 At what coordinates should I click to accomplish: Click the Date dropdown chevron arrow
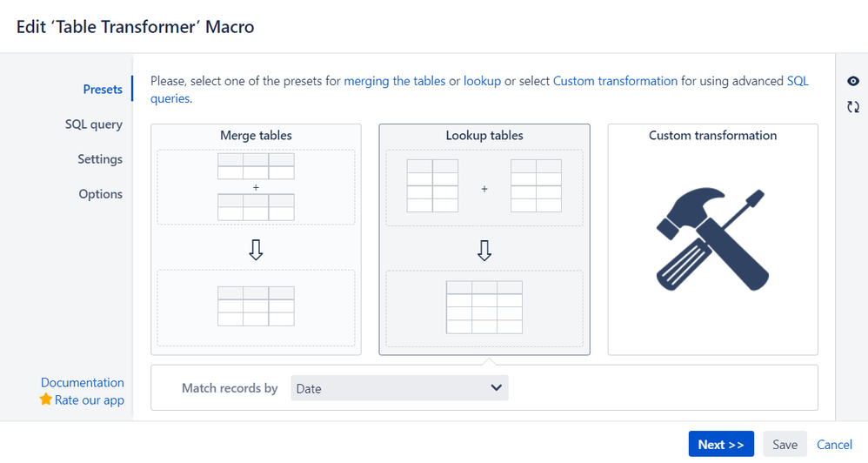coord(497,388)
